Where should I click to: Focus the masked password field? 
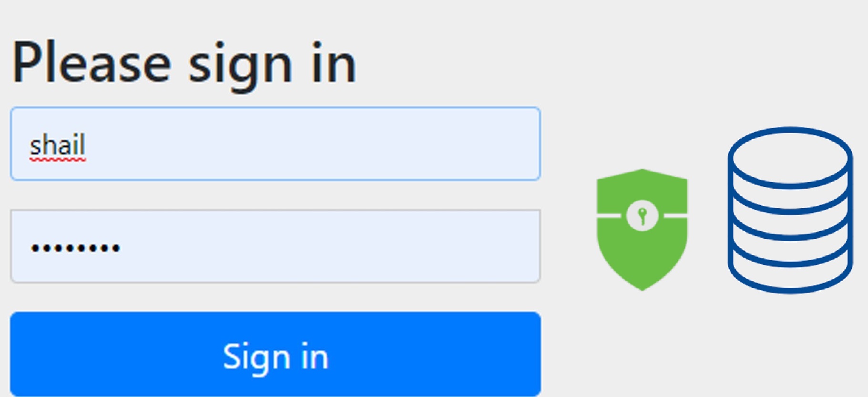[x=275, y=246]
